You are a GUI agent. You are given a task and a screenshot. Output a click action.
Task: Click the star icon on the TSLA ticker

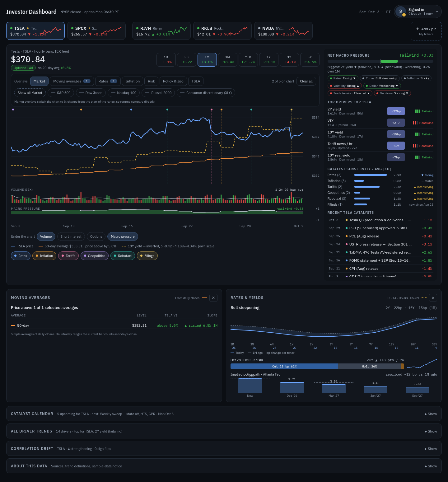(x=28, y=28)
